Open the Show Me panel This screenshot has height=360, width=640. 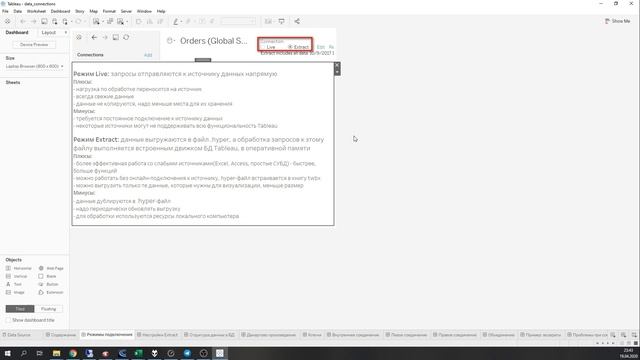pos(617,21)
